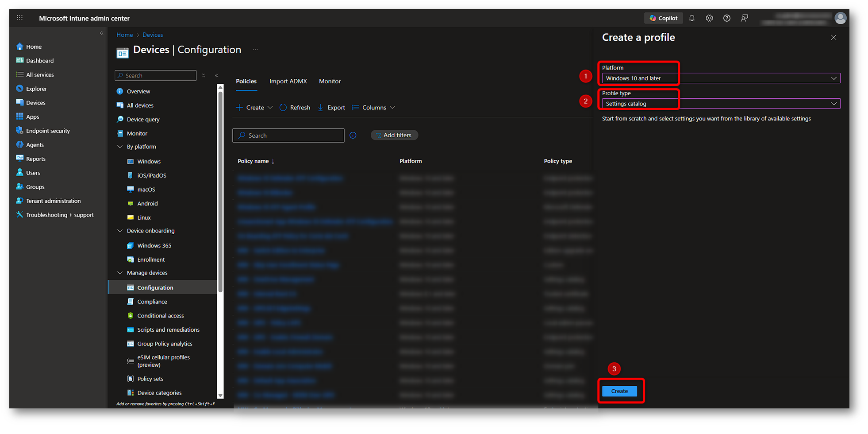The height and width of the screenshot is (434, 868).
Task: Collapse the left navigation with chevron icon
Action: [101, 33]
